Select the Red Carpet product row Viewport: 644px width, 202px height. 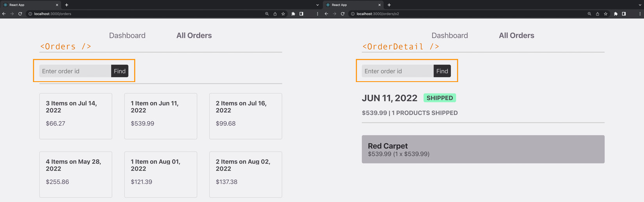483,149
